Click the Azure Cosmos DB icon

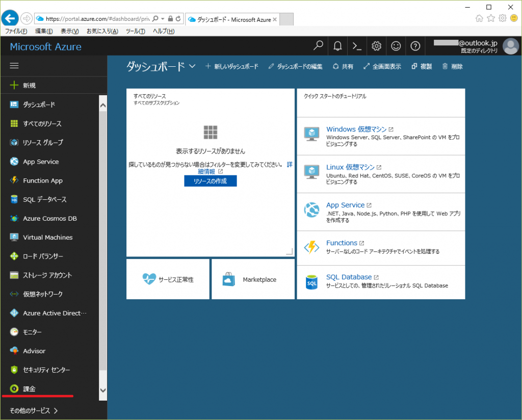[x=14, y=218]
